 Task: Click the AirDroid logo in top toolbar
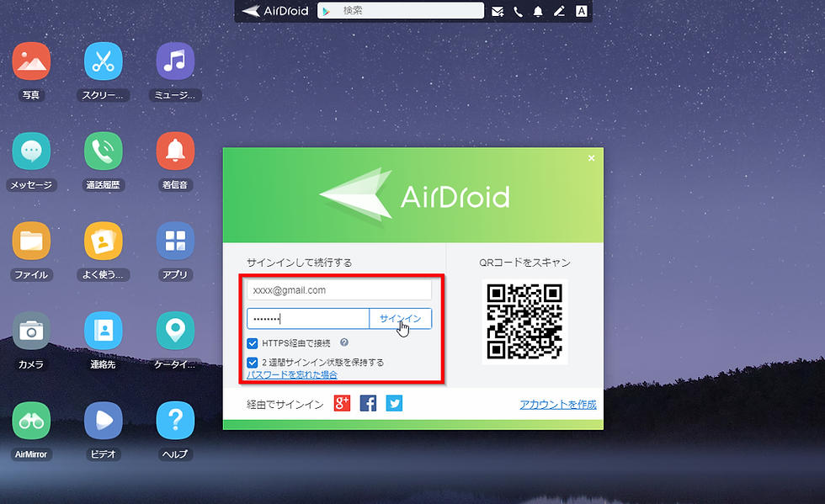[x=275, y=11]
